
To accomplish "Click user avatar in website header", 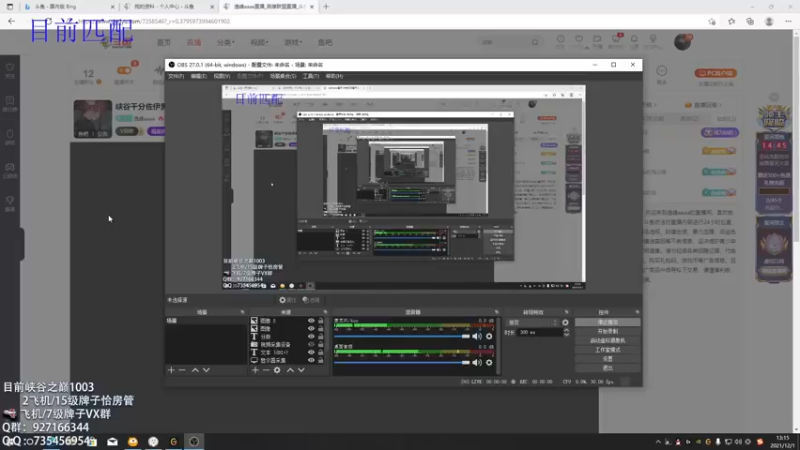I will [682, 42].
